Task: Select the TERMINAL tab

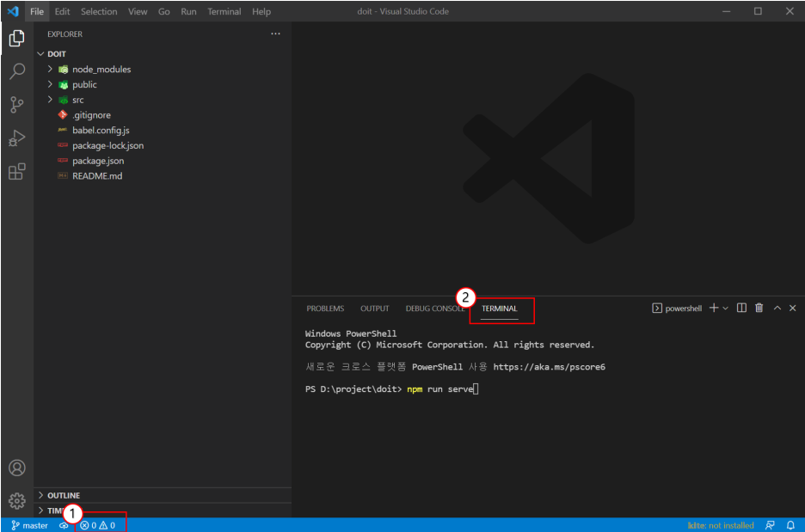Action: (500, 309)
